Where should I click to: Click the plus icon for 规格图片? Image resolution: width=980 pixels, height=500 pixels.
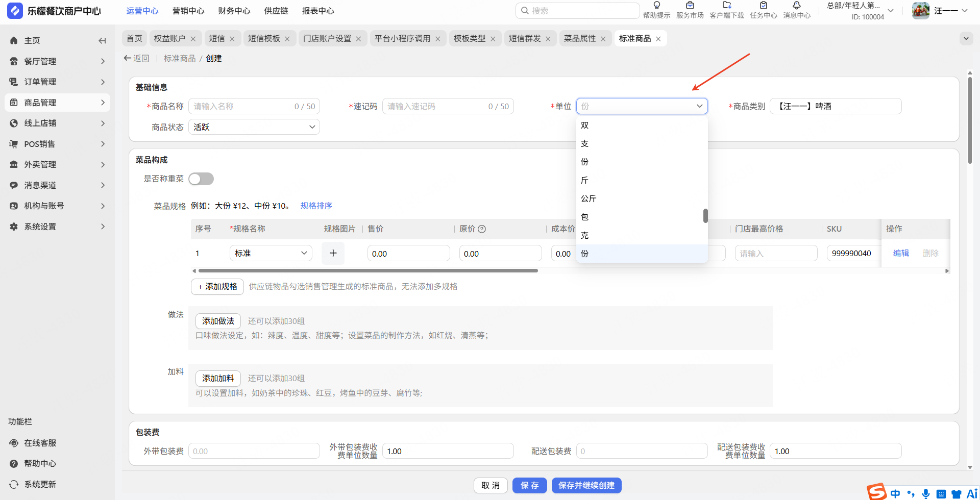[333, 253]
